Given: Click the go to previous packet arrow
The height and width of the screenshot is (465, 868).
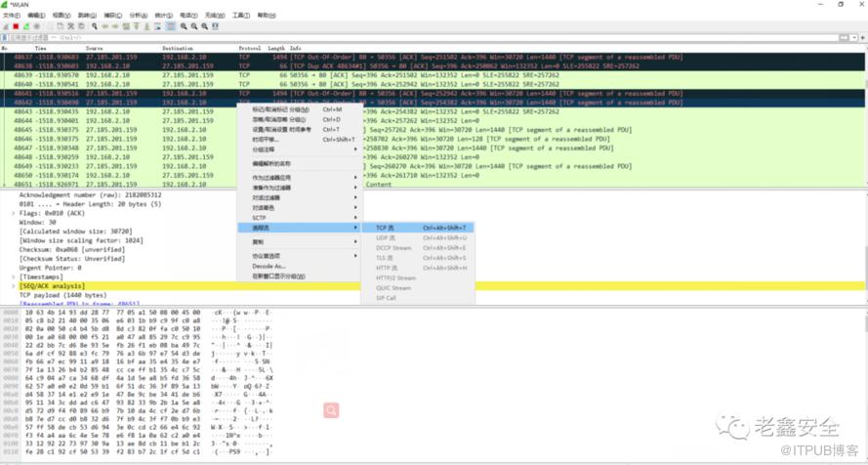Looking at the screenshot, I should [104, 26].
